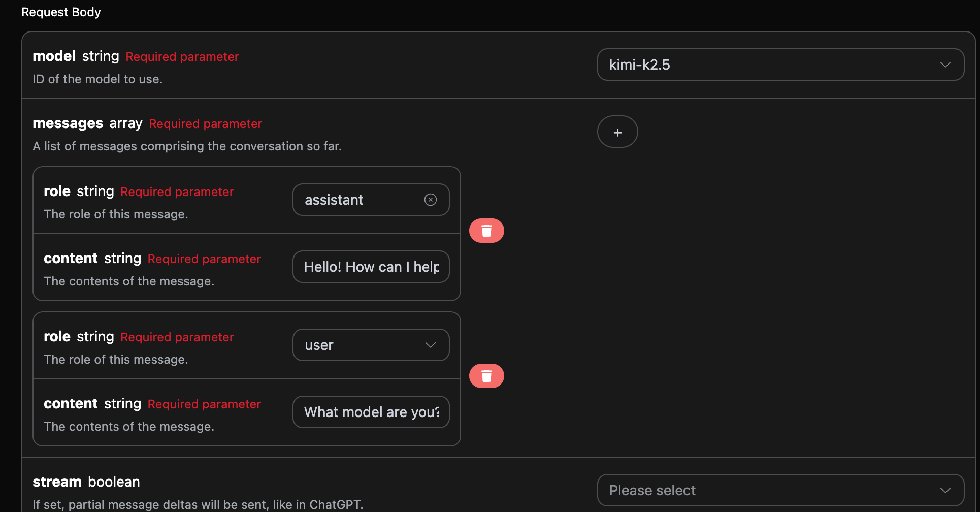Click the bold 'stream' parameter name
This screenshot has height=512, width=980.
click(x=57, y=482)
